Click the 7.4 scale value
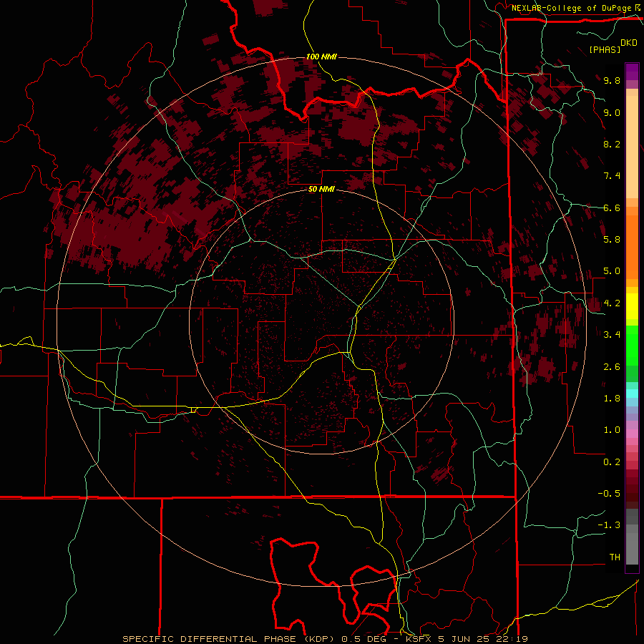644x644 pixels. pos(612,176)
